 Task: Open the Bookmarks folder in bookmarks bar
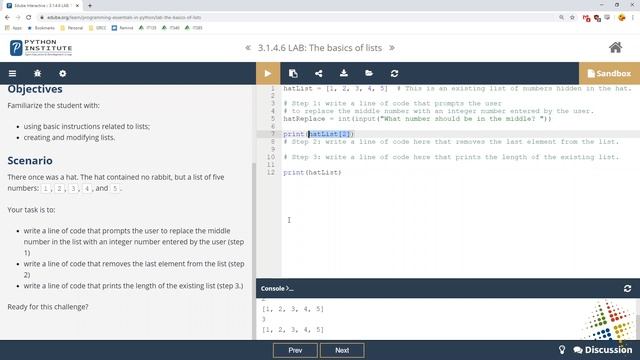(x=41, y=28)
